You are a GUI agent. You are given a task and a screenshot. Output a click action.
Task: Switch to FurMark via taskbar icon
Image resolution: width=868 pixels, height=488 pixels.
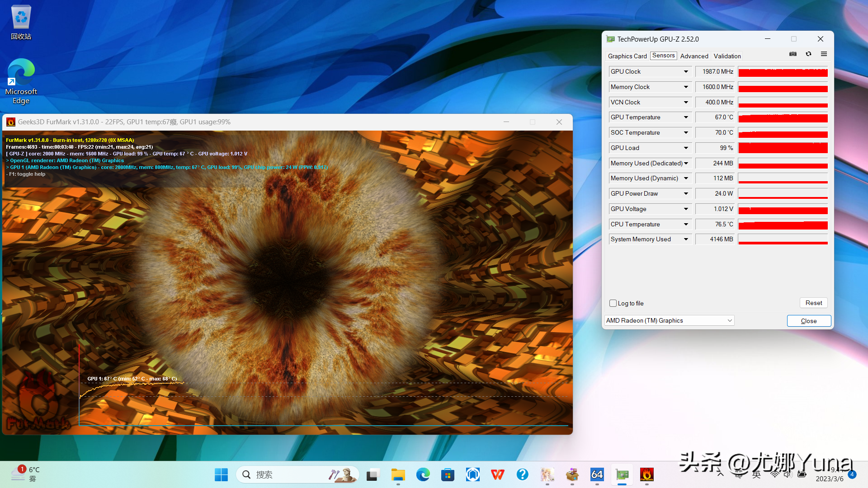[x=647, y=474]
